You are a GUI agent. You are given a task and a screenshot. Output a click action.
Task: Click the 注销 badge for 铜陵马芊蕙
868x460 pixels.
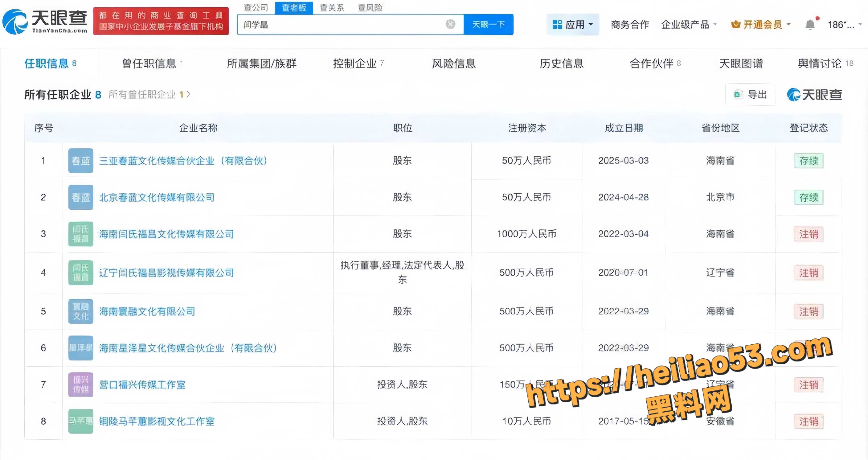(809, 421)
